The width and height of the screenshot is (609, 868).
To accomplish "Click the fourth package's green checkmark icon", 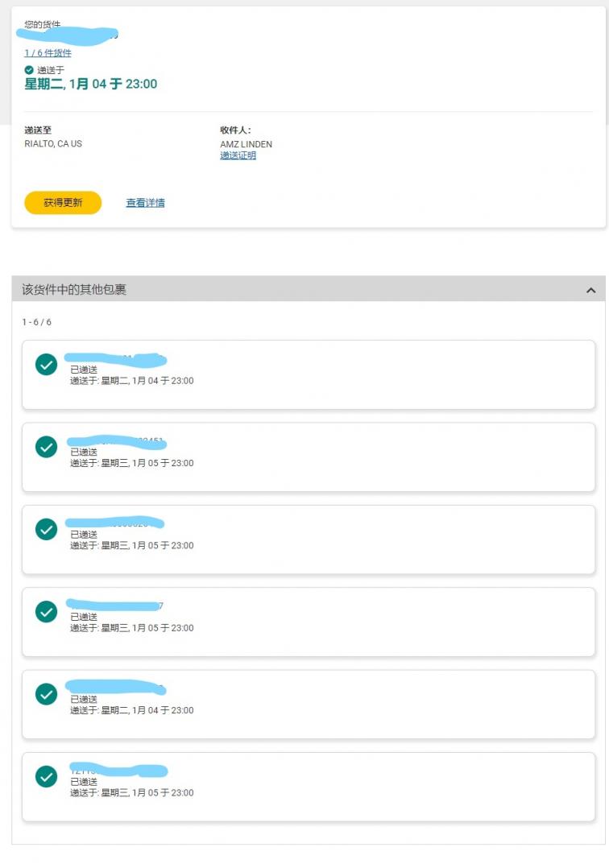I will pos(46,612).
